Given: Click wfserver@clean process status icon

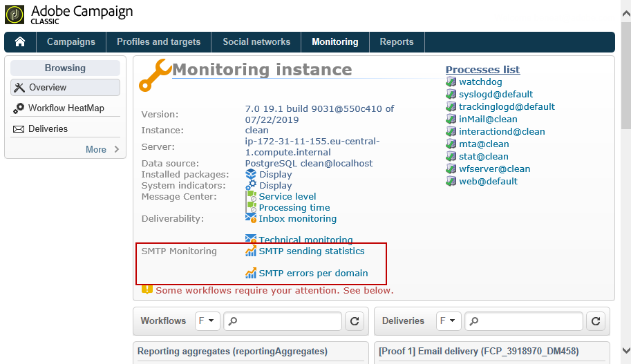Looking at the screenshot, I should 451,169.
